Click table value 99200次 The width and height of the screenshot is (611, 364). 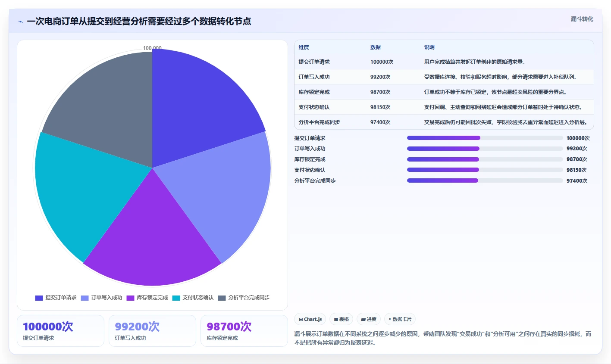380,77
